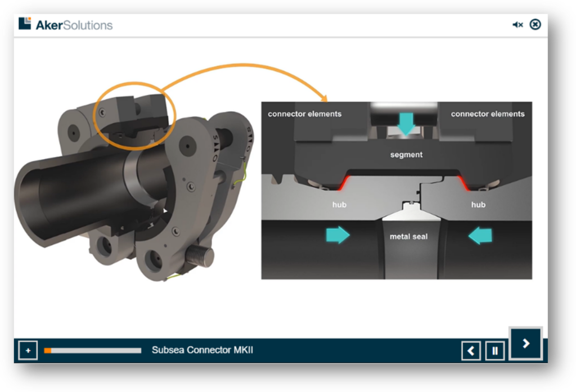Click the left connector elements label
The width and height of the screenshot is (576, 392).
point(304,114)
